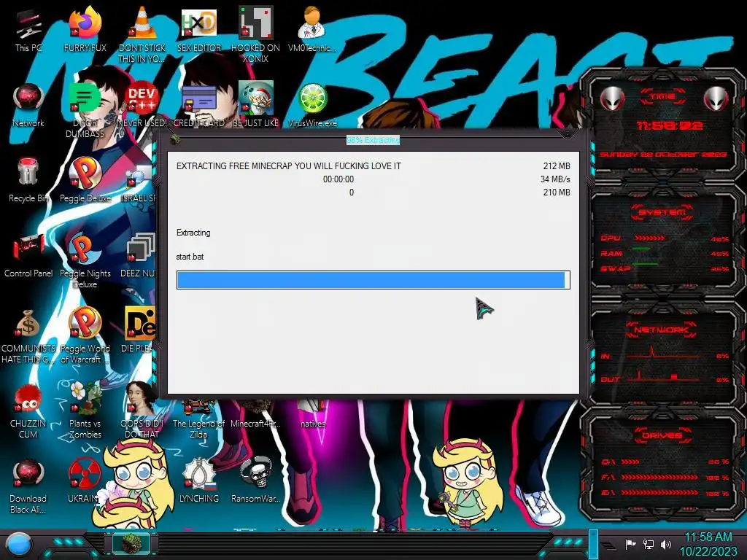Screen dimensions: 747x560
Task: Click the 34 MB/s speed value
Action: pyautogui.click(x=555, y=179)
